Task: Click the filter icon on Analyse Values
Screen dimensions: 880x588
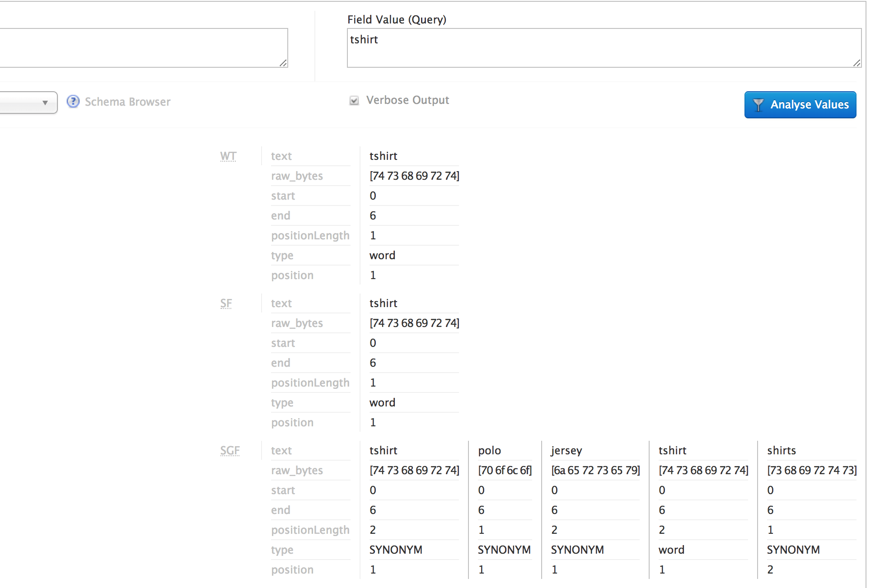Action: coord(757,104)
